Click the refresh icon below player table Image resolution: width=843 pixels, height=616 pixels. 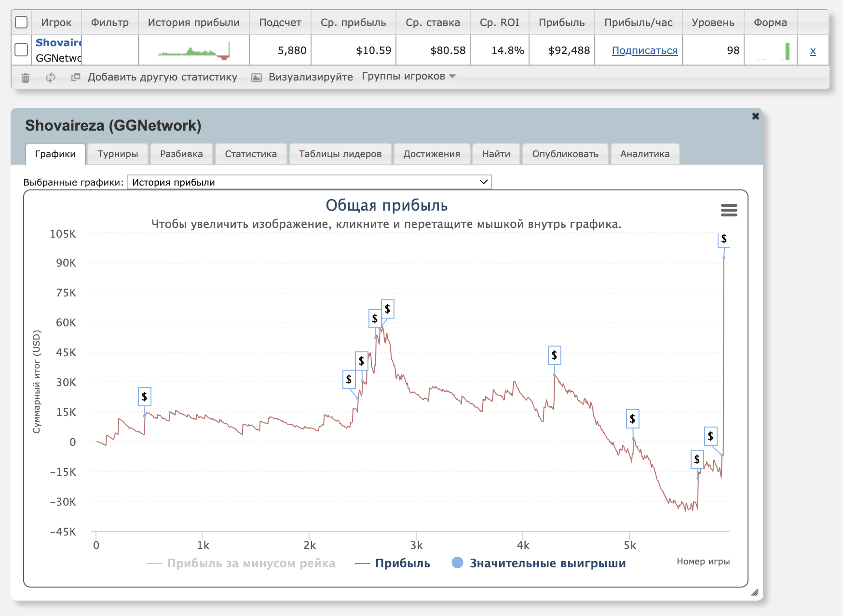(51, 78)
